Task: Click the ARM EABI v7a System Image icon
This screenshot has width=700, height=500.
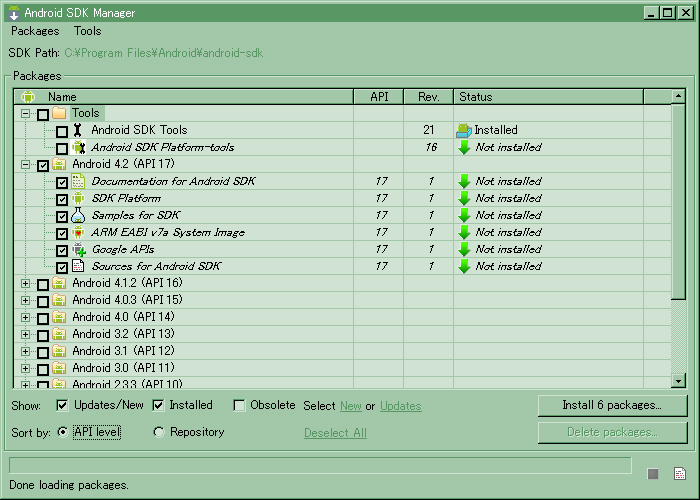Action: pyautogui.click(x=78, y=232)
